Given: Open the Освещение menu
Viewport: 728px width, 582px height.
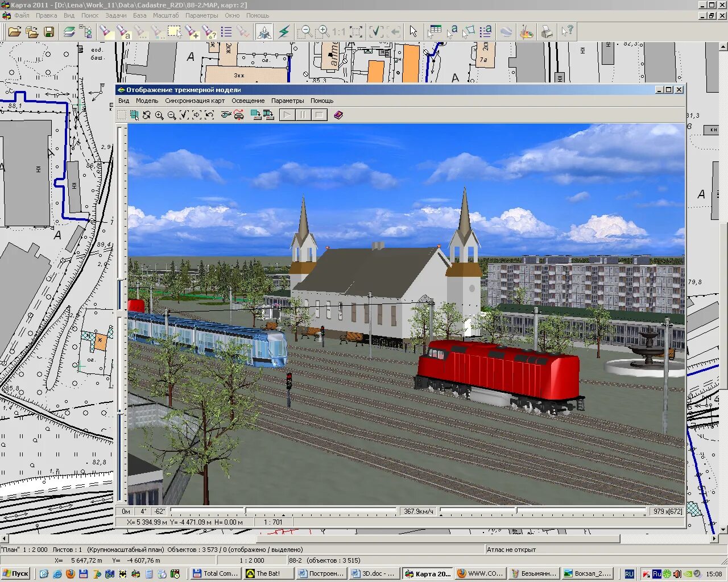Looking at the screenshot, I should point(248,101).
